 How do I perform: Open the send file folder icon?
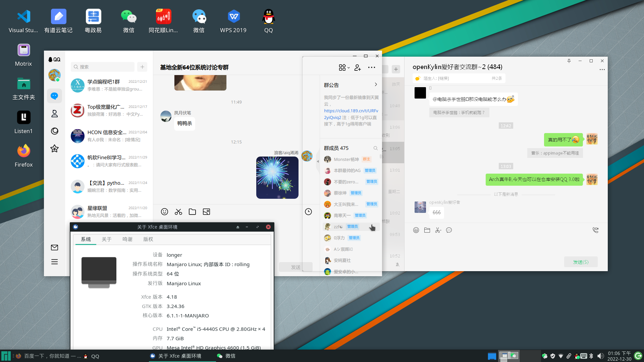click(192, 212)
